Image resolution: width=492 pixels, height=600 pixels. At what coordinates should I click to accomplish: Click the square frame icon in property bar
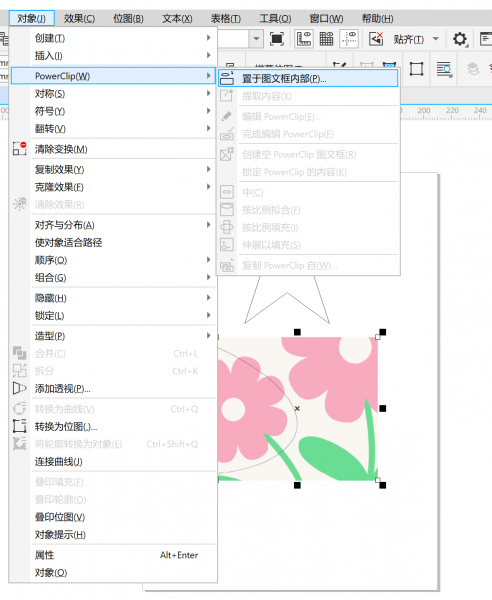416,69
